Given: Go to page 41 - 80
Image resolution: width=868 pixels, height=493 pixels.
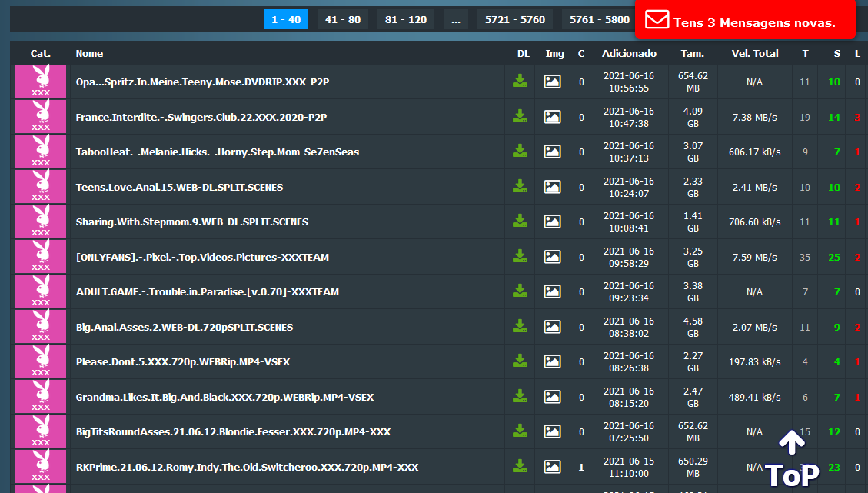Looking at the screenshot, I should point(343,19).
